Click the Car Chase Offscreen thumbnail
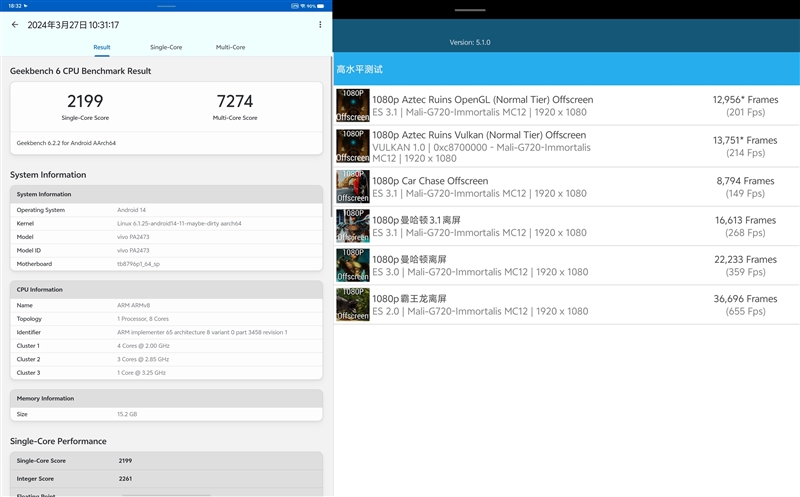Image resolution: width=800 pixels, height=497 pixels. click(x=352, y=187)
